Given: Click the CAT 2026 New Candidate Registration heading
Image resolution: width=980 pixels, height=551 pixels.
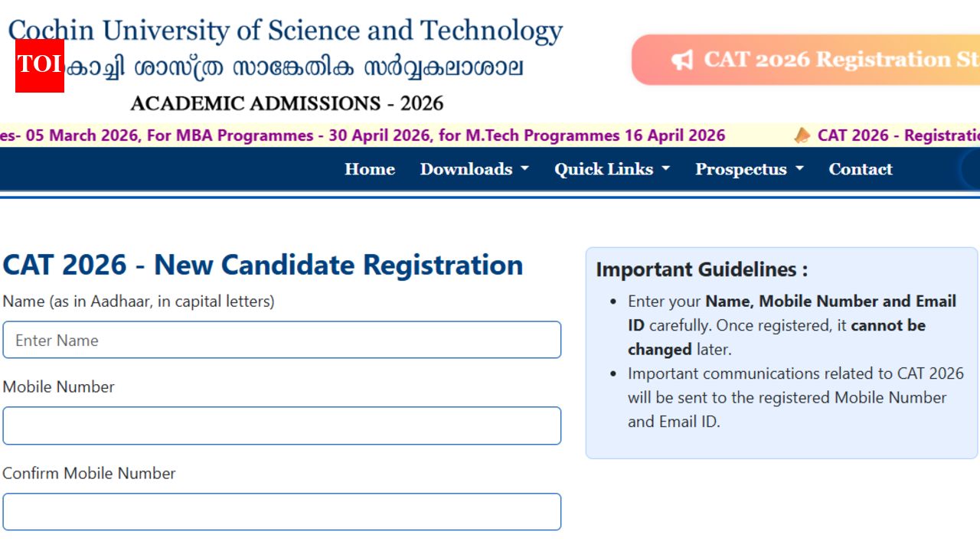Looking at the screenshot, I should 262,265.
